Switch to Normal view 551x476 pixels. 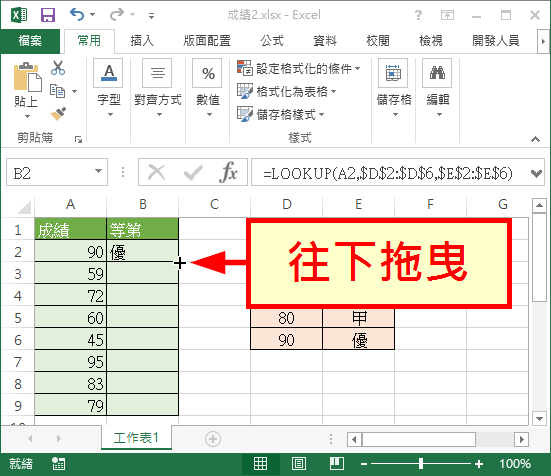pos(260,464)
